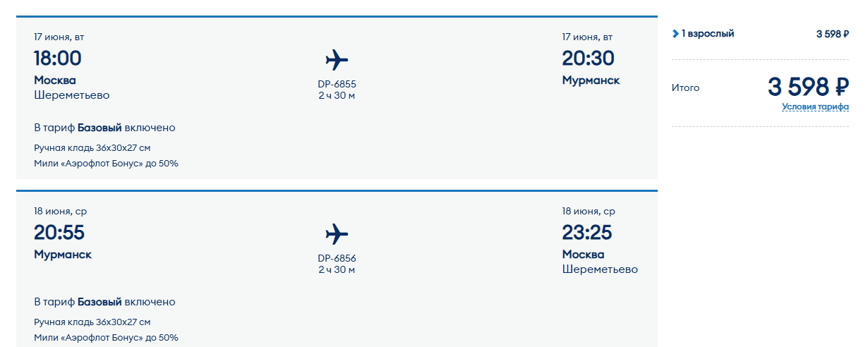
Task: Click the 20:55 departure time from Мурманск
Action: [59, 232]
